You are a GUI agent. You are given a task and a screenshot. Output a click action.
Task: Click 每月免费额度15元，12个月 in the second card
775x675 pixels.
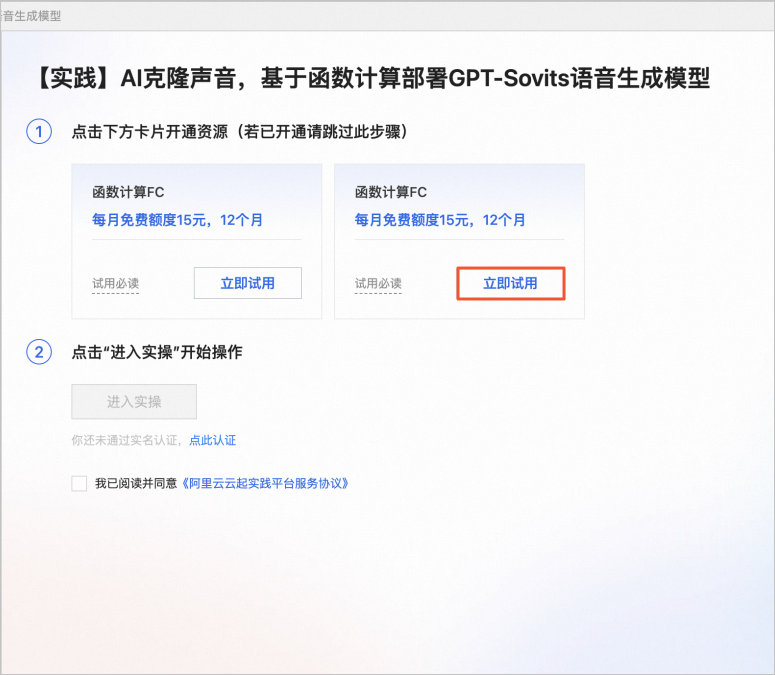(x=440, y=220)
